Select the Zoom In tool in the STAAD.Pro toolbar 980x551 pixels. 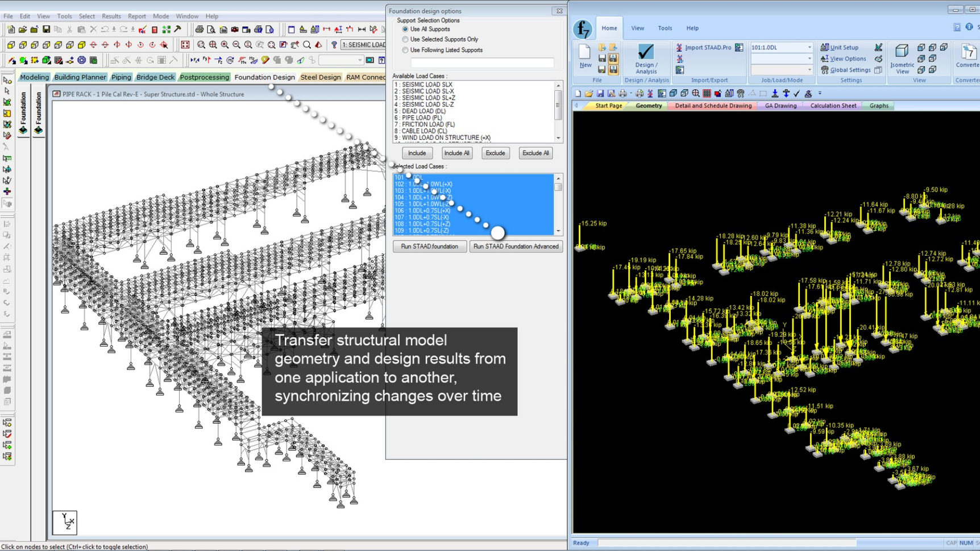pos(224,44)
